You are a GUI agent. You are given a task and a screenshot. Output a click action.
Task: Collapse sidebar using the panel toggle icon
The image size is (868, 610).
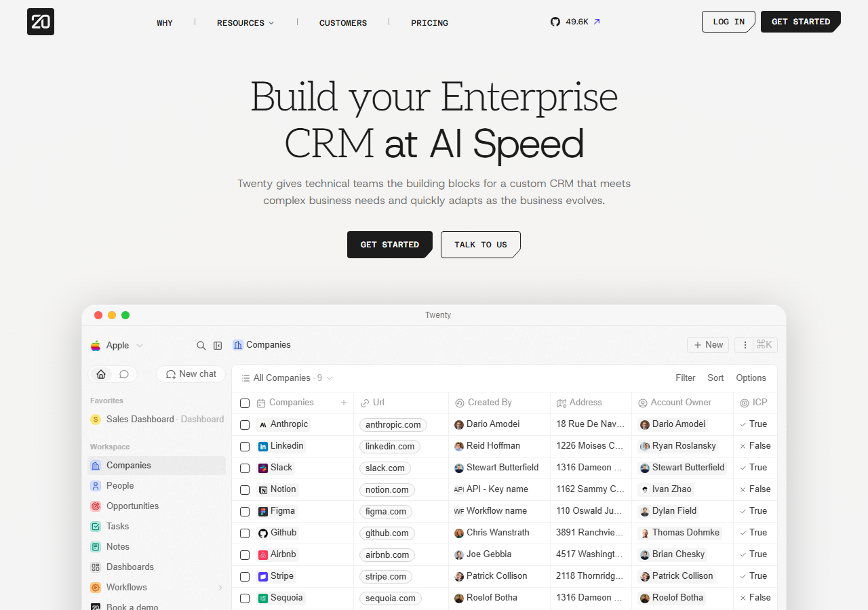pos(218,346)
